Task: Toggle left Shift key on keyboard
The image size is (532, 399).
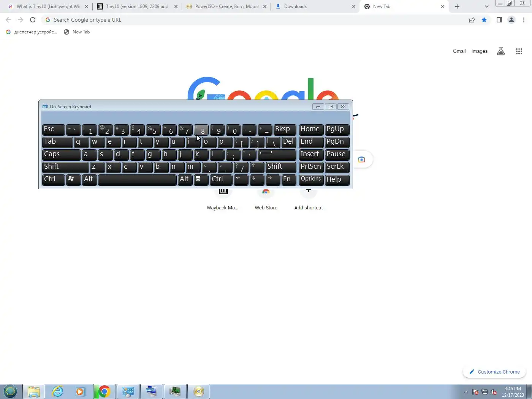Action: (x=65, y=167)
